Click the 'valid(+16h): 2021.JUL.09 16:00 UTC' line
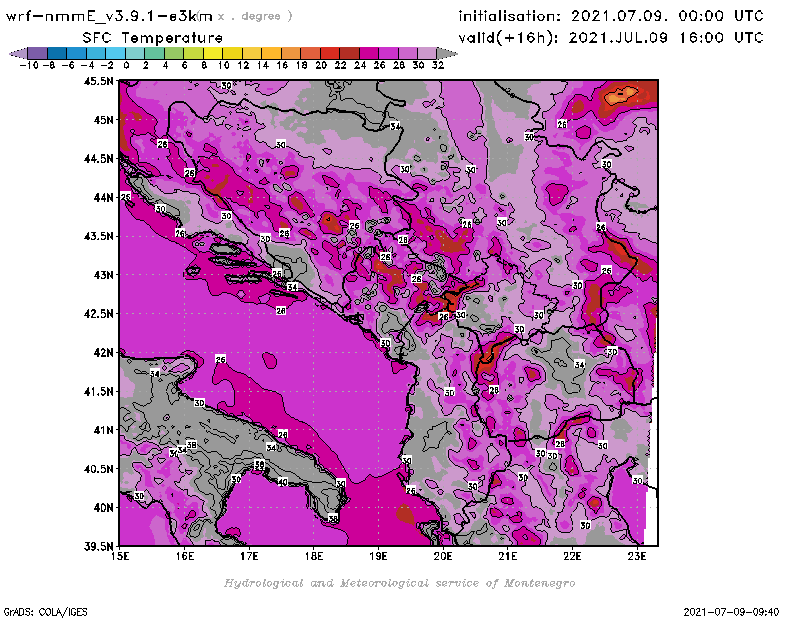This screenshot has height=618, width=800. (x=611, y=38)
